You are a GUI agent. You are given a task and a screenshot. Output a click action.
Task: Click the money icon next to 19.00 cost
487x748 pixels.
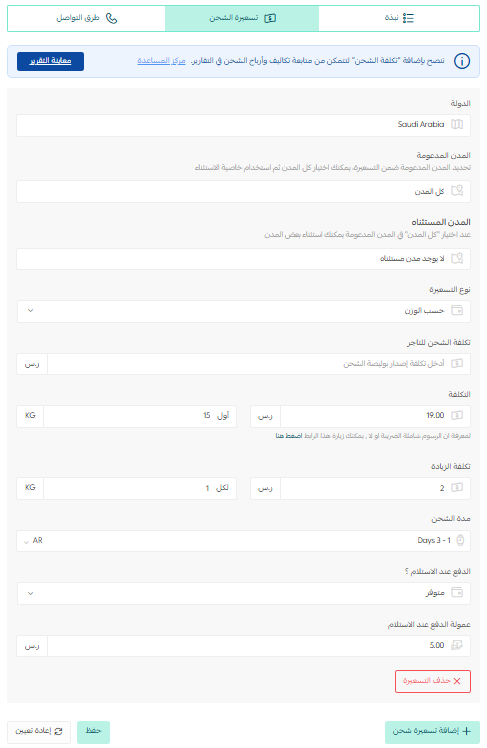(457, 416)
